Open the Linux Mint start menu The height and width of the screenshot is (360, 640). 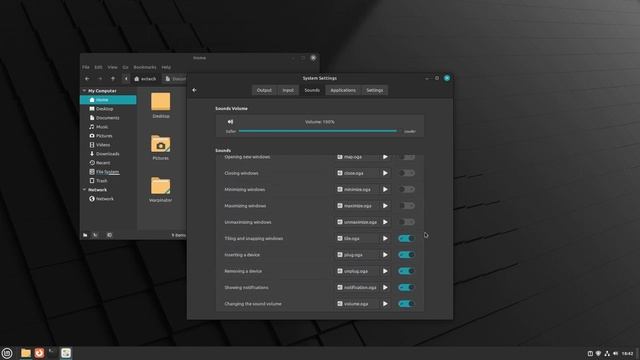point(7,353)
